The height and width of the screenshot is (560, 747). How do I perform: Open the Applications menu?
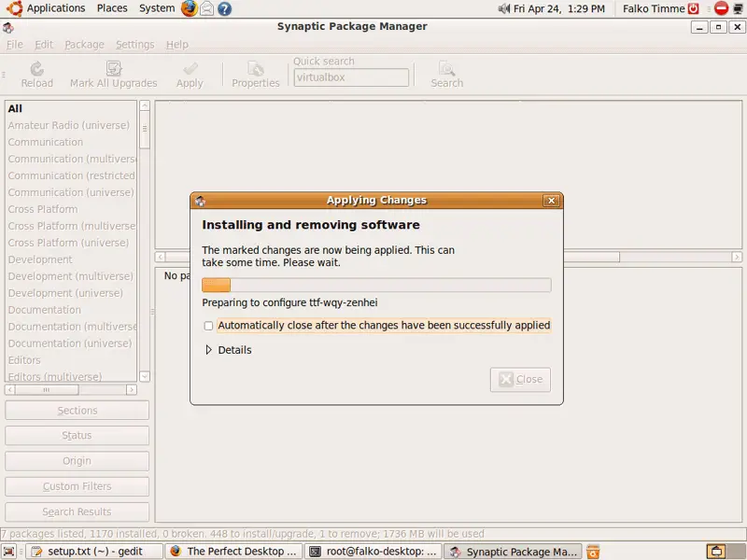56,8
